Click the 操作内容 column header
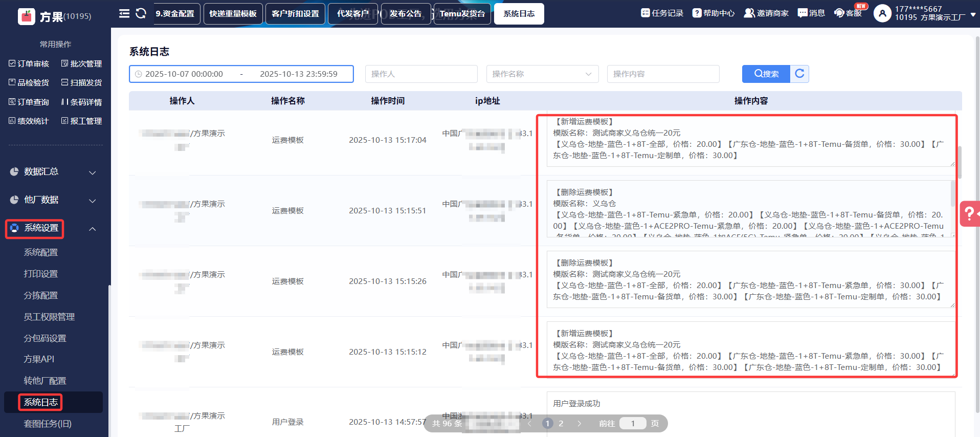The image size is (980, 437). click(751, 101)
